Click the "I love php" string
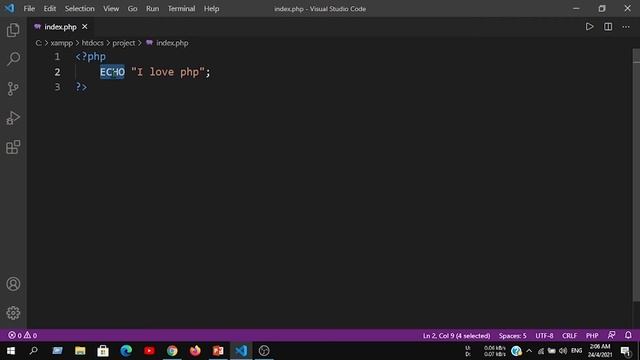Viewport: 640px width, 360px height. click(168, 72)
